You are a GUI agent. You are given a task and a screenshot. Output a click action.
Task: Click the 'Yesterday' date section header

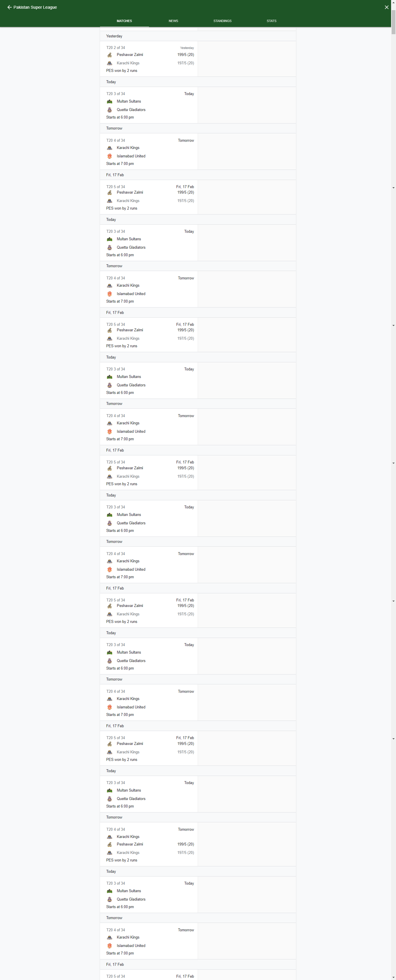pyautogui.click(x=114, y=36)
